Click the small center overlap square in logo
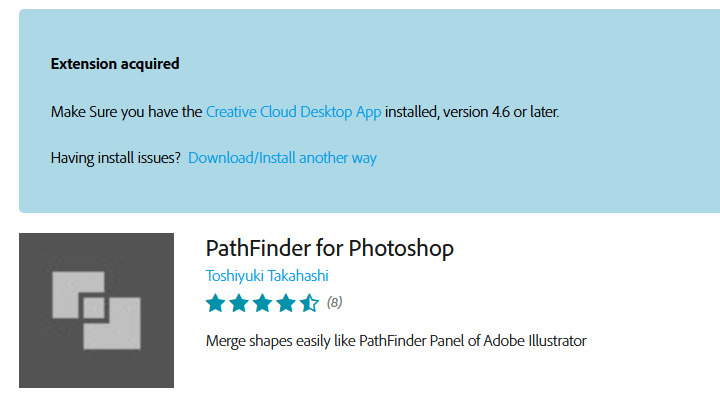This screenshot has height=400, width=720. 95,308
